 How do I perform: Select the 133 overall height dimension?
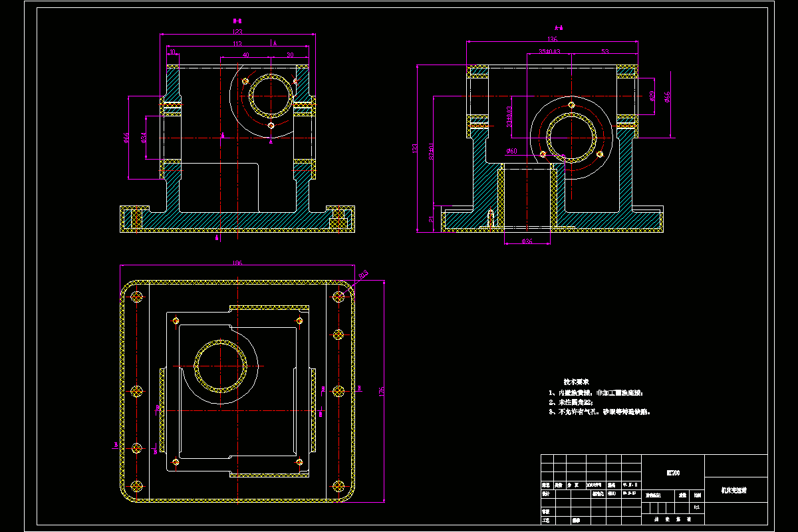[x=414, y=148]
